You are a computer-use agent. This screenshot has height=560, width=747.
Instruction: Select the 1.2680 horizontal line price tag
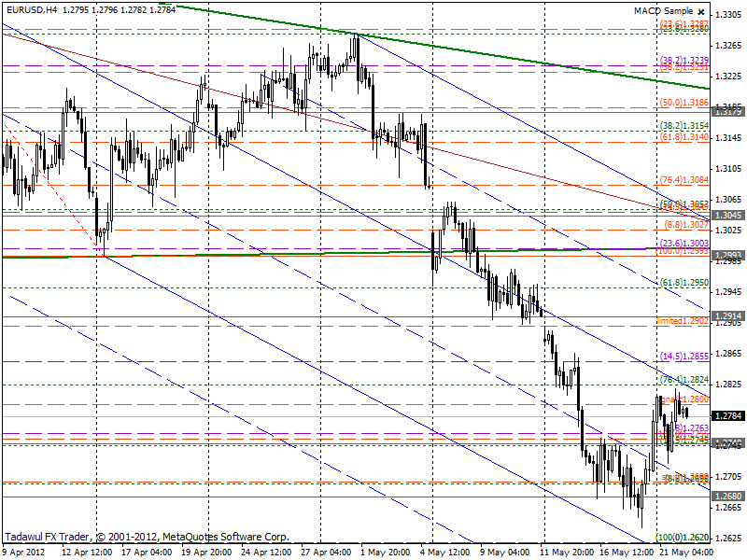(728, 497)
